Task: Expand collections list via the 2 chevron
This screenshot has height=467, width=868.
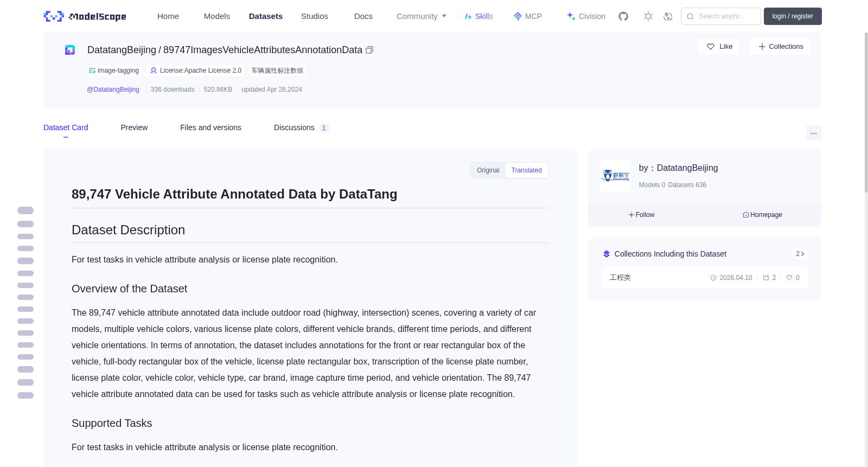Action: coord(800,254)
